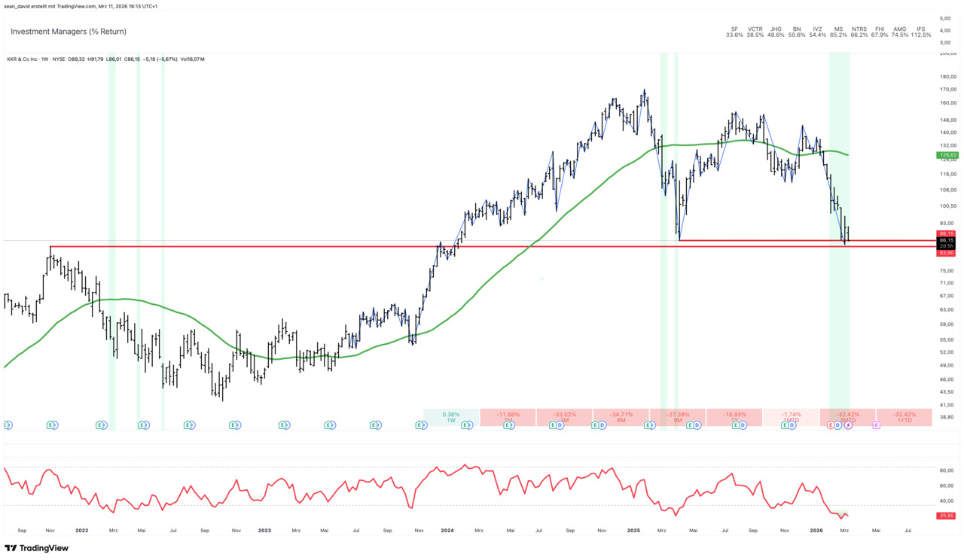Select the 6M return box showing -34.71%
The height and width of the screenshot is (560, 964).
coord(621,417)
